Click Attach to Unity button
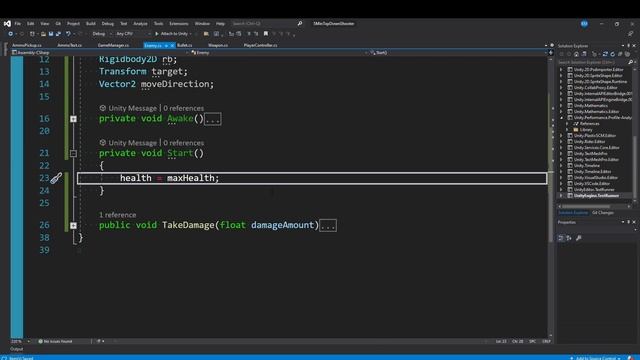 171,34
